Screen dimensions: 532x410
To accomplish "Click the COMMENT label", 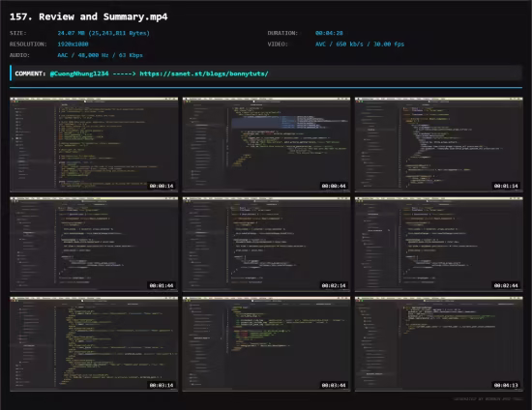I will [30, 73].
